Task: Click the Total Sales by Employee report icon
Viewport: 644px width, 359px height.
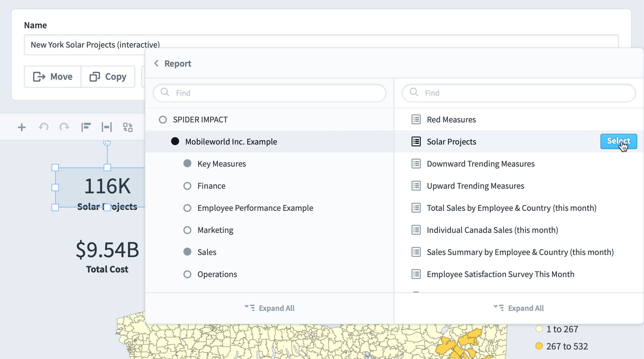Action: 416,208
